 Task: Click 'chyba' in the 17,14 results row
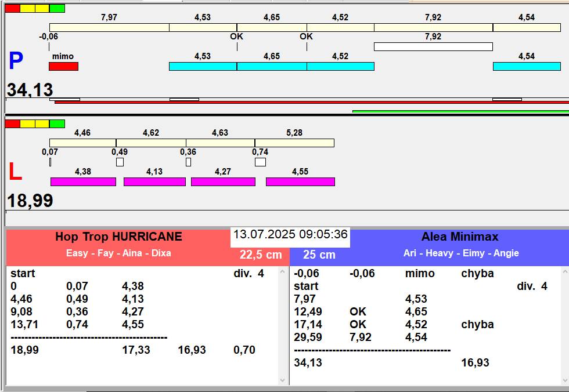pyautogui.click(x=477, y=324)
